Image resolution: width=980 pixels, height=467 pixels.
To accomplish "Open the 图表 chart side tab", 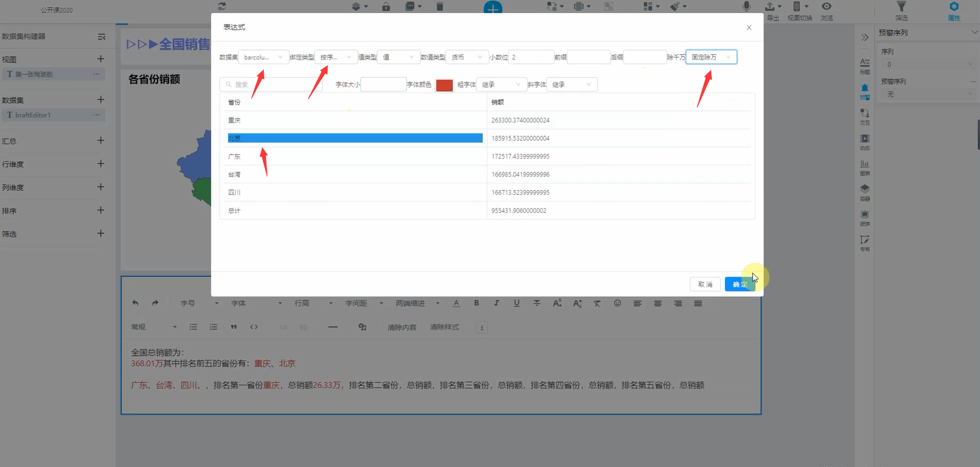I will (x=865, y=168).
